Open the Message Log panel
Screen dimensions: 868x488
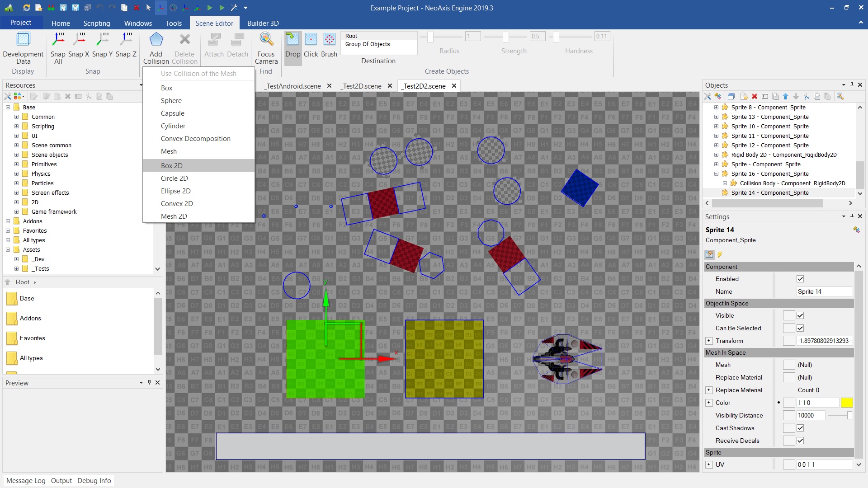[26, 480]
